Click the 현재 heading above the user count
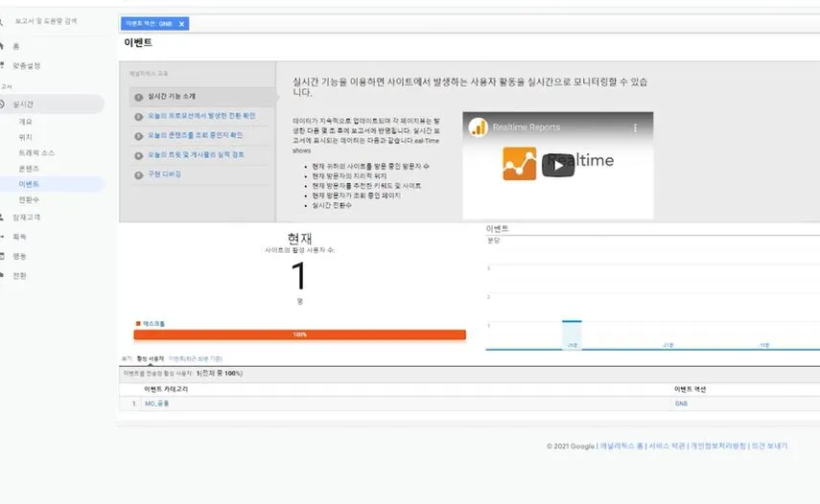The image size is (820, 504). click(x=299, y=239)
